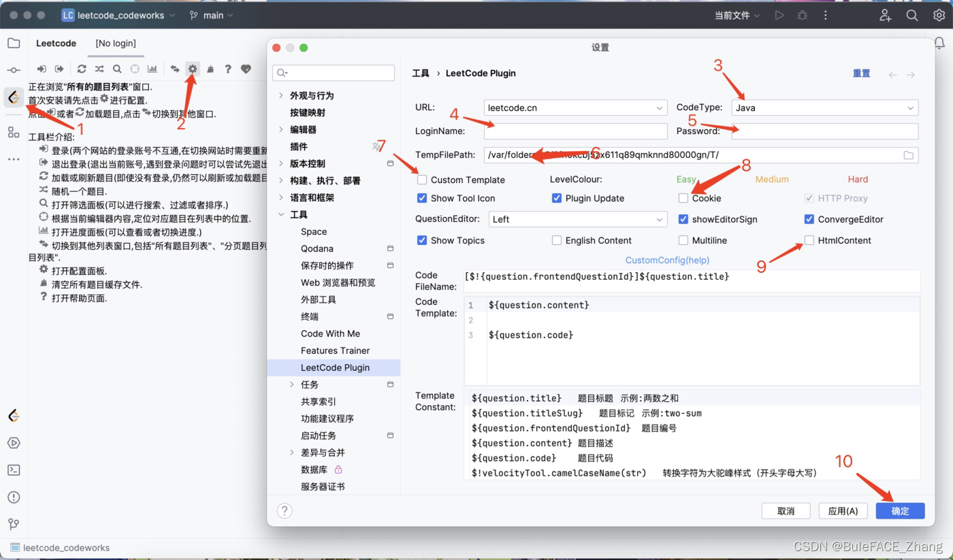Click the LeetCode logout icon in the toolbar

click(59, 69)
